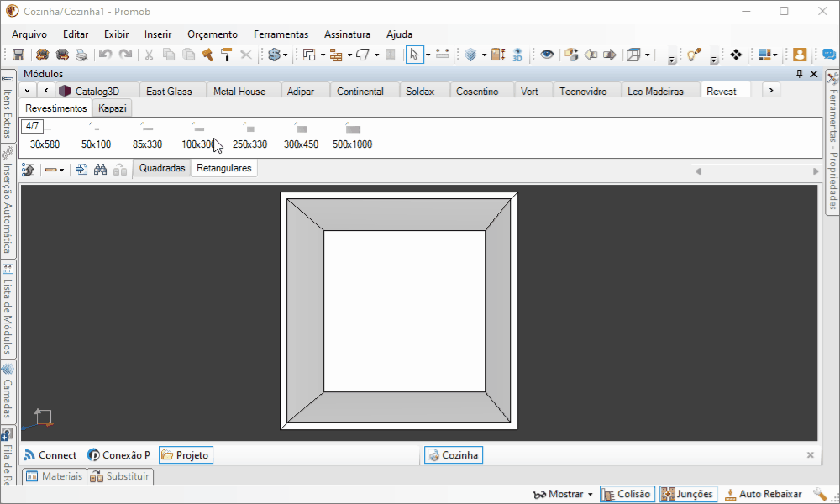
Task: Click the Conexão P button
Action: (x=119, y=455)
